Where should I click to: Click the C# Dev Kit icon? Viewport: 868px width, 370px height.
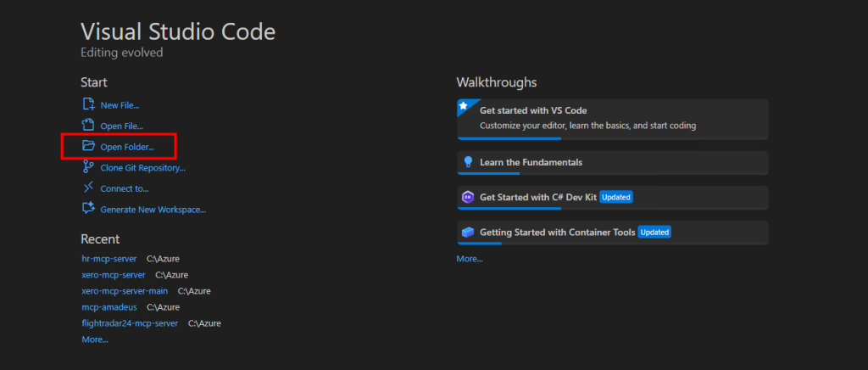coord(468,197)
